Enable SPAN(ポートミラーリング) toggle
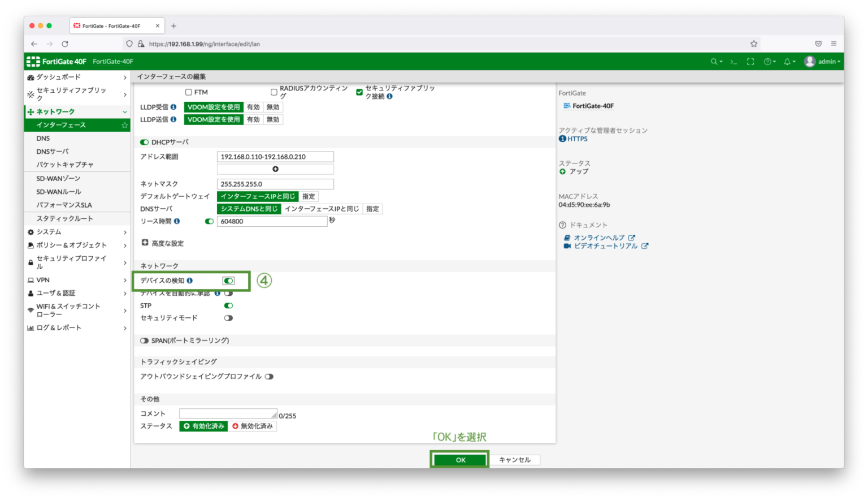 (145, 340)
